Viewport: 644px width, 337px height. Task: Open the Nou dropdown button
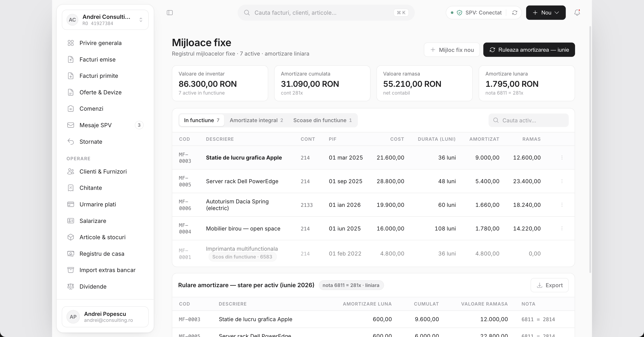pyautogui.click(x=546, y=13)
